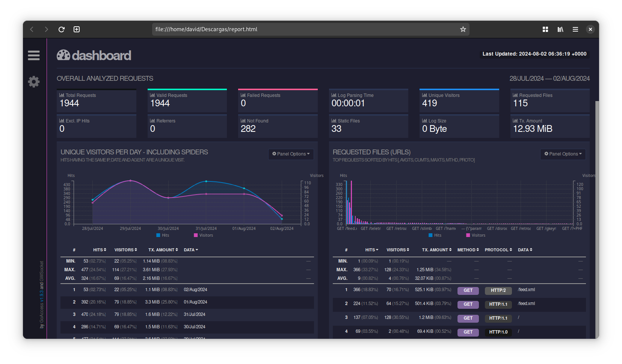Go forward with browser forward arrow

point(47,29)
